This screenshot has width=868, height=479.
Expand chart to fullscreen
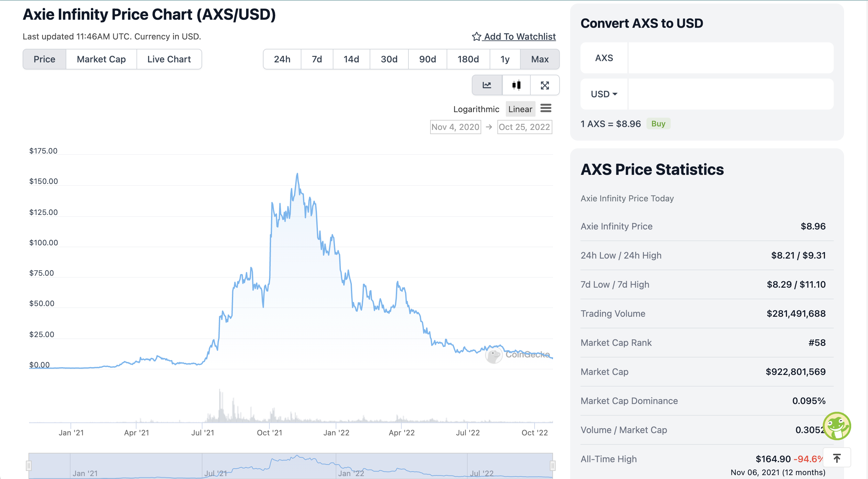[x=545, y=85]
